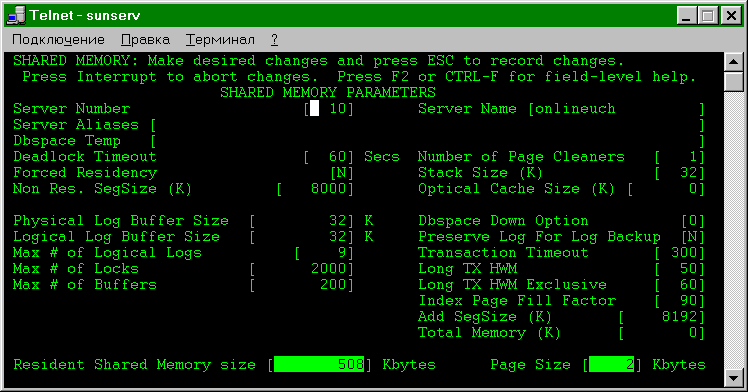This screenshot has height=392, width=748.
Task: Click the Max # of Locks field
Action: pos(302,268)
